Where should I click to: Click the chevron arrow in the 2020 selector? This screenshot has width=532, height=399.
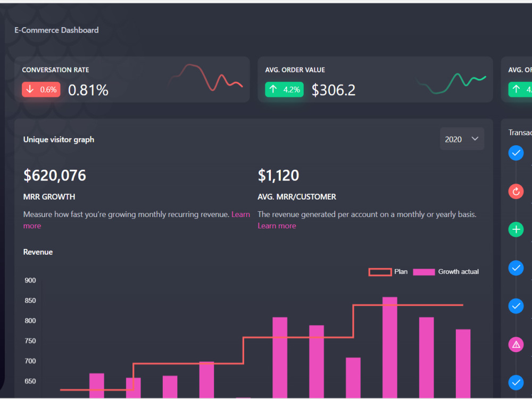tap(475, 139)
